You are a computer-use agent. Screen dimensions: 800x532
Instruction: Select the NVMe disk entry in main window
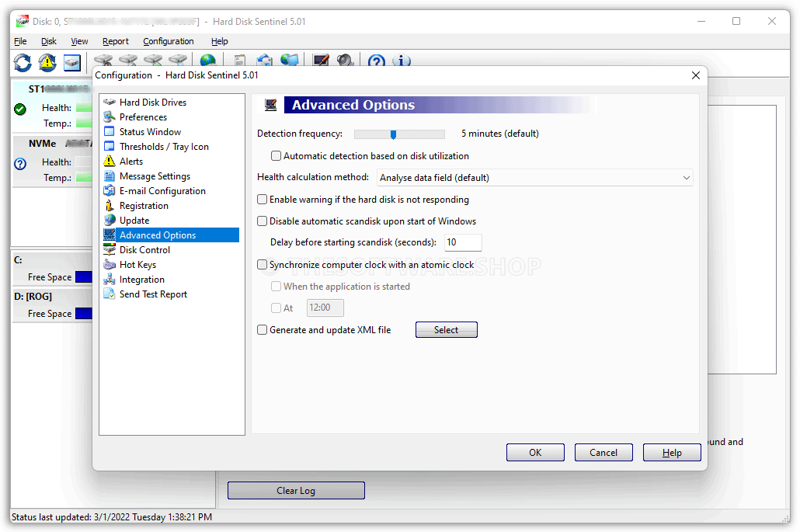tap(52, 160)
